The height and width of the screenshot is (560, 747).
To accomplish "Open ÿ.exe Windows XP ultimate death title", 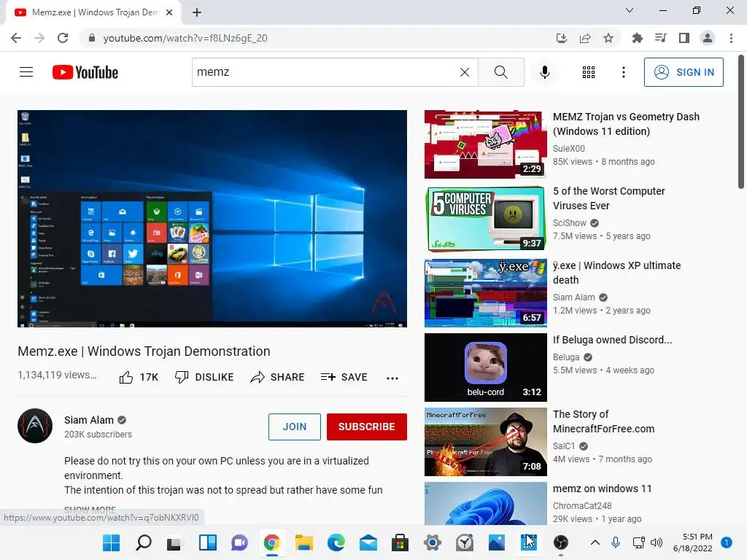I will [616, 273].
